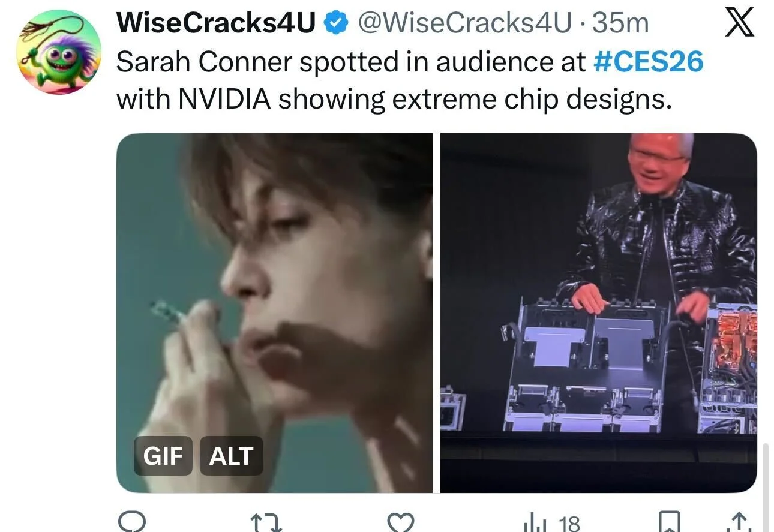Reply using the speech bubble icon
Screen dimensions: 774x532
click(131, 522)
